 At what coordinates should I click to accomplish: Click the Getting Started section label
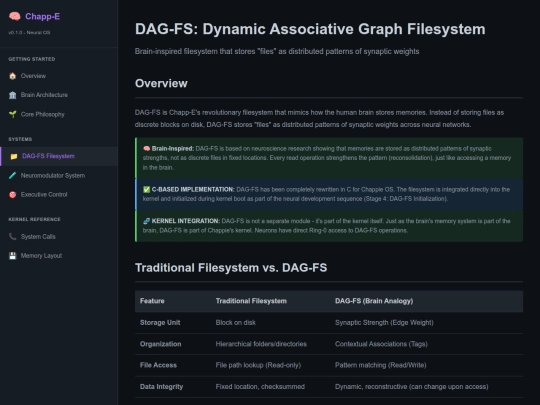(32, 59)
